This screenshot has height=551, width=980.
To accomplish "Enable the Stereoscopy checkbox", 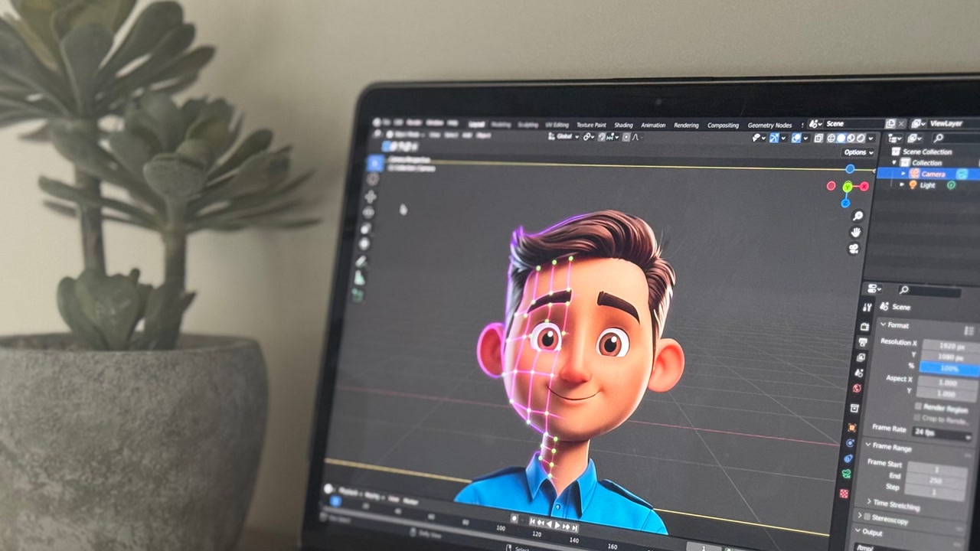I will tap(867, 517).
